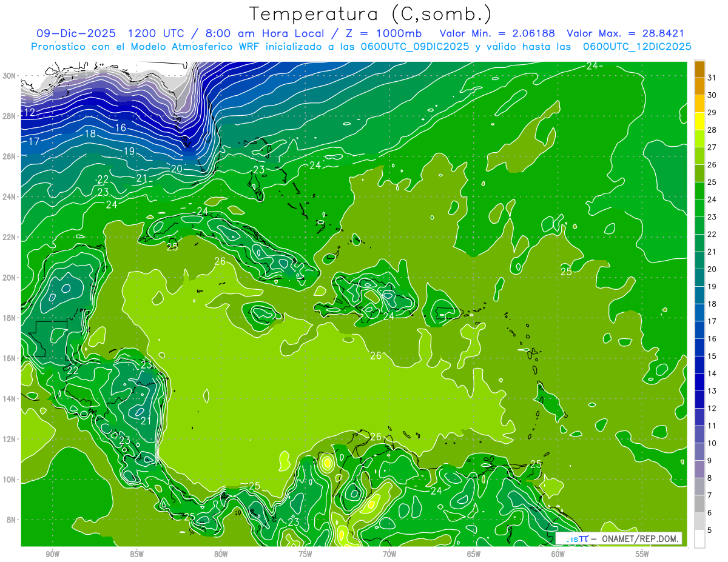Click the 'ONAMET/REP.DOM.' credit label
Viewport: 728px width, 562px height.
640,538
